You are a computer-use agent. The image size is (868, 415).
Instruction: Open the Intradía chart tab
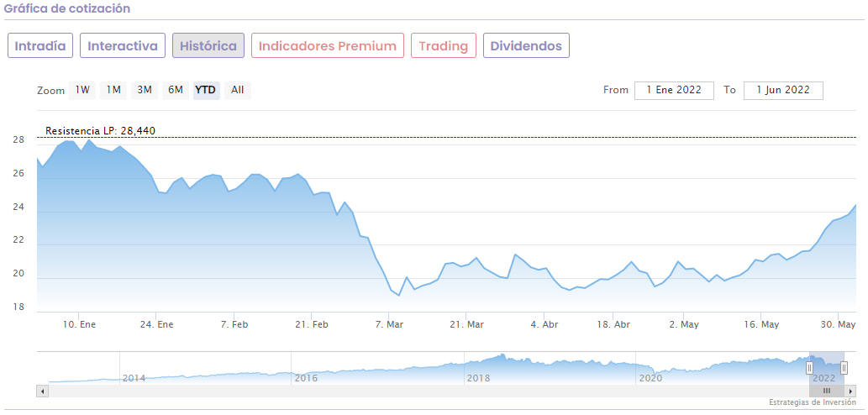coord(40,46)
